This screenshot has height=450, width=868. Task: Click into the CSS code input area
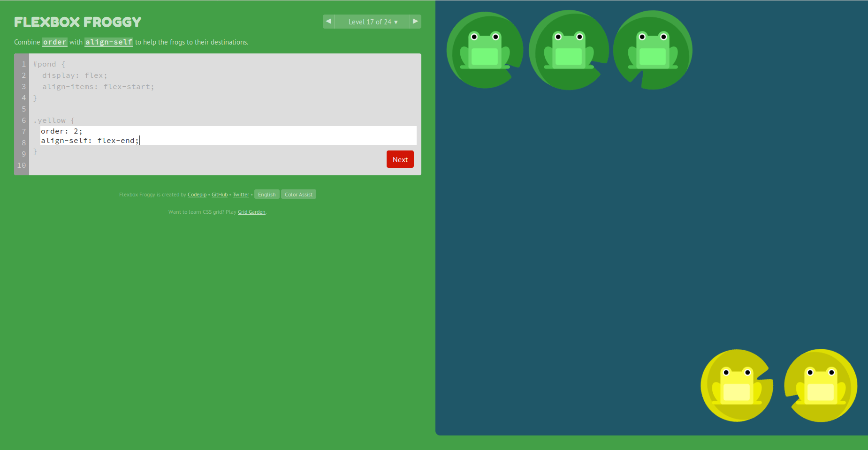pos(228,135)
